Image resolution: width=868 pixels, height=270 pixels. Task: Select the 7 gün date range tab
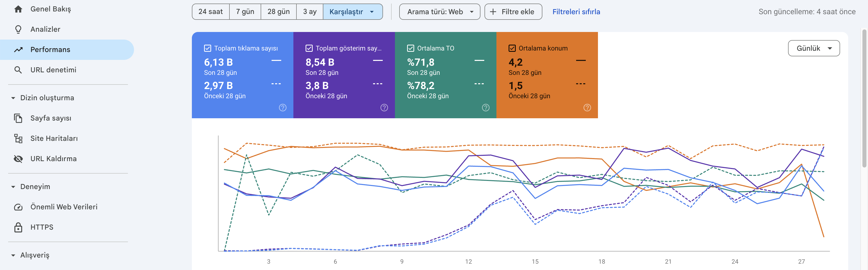click(x=245, y=12)
